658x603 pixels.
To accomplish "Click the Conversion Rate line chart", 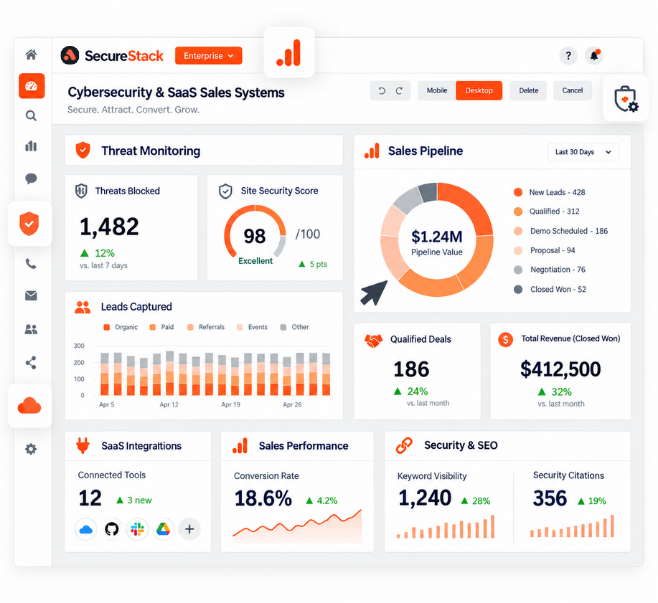I will [297, 526].
